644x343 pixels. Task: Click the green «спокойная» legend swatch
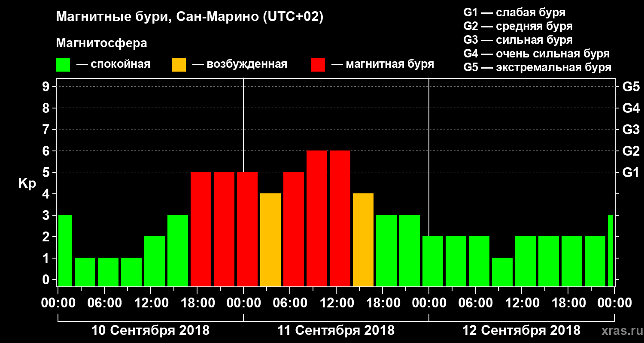[x=63, y=64]
